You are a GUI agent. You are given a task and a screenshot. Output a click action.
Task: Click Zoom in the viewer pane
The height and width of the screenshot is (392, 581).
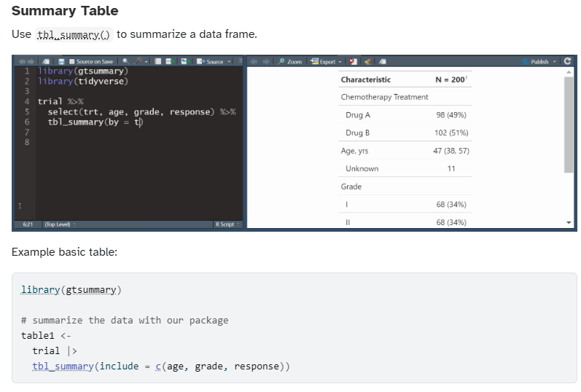[290, 62]
